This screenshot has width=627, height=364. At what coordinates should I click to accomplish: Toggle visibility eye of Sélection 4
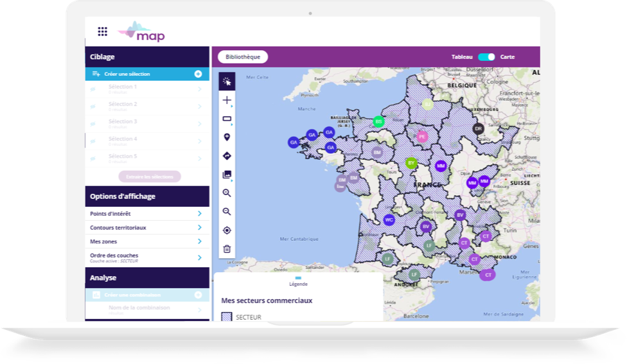pos(93,141)
